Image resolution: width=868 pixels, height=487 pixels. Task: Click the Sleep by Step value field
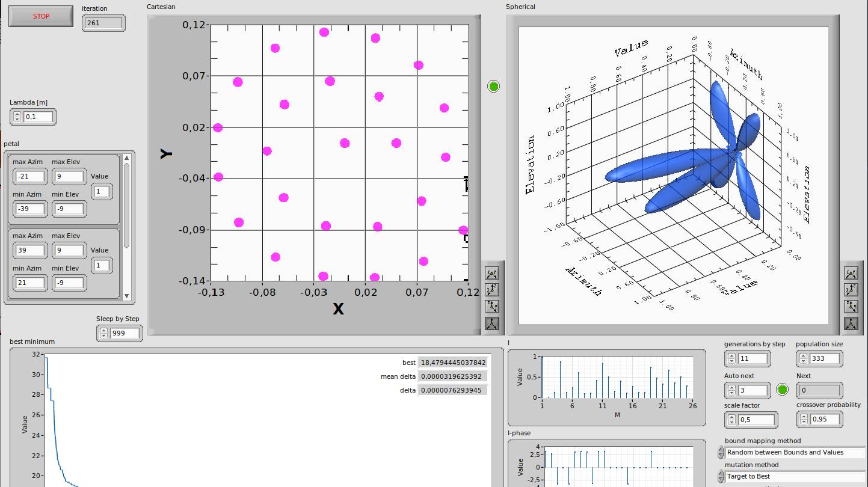[x=125, y=333]
